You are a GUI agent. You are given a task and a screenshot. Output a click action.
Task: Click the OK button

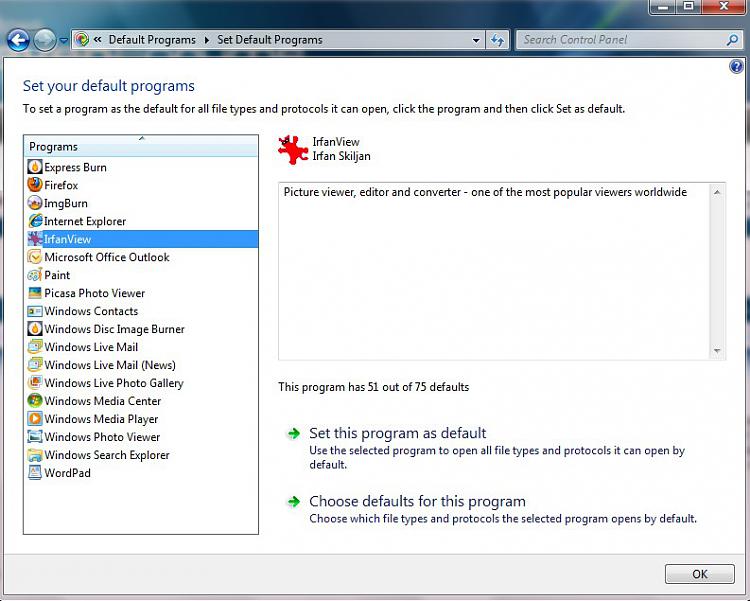pyautogui.click(x=699, y=574)
